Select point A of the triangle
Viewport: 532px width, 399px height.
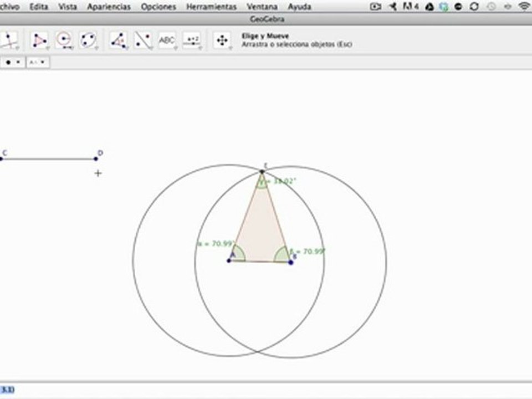[229, 260]
